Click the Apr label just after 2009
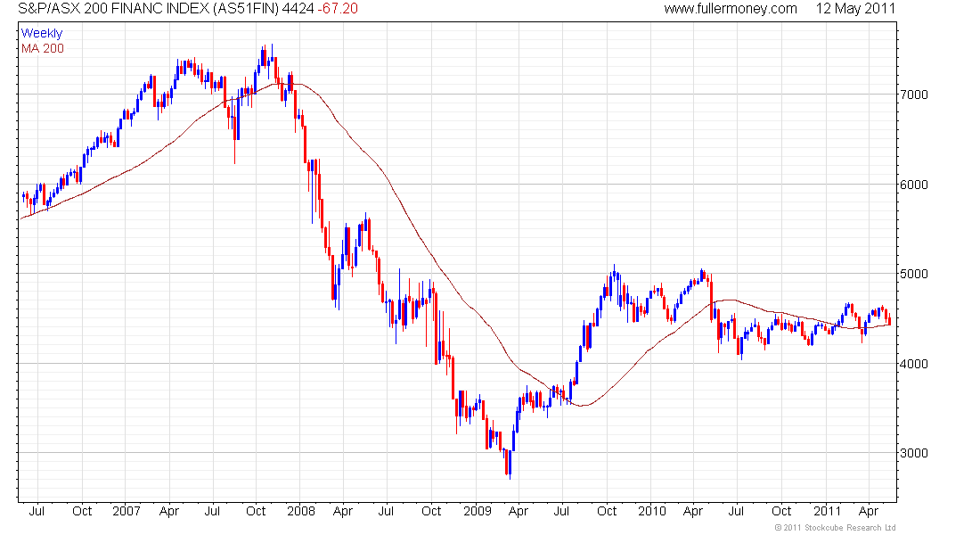 tap(519, 511)
